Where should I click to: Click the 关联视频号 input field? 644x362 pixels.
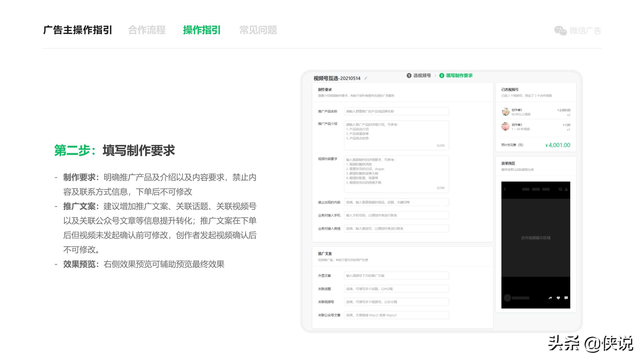396,302
